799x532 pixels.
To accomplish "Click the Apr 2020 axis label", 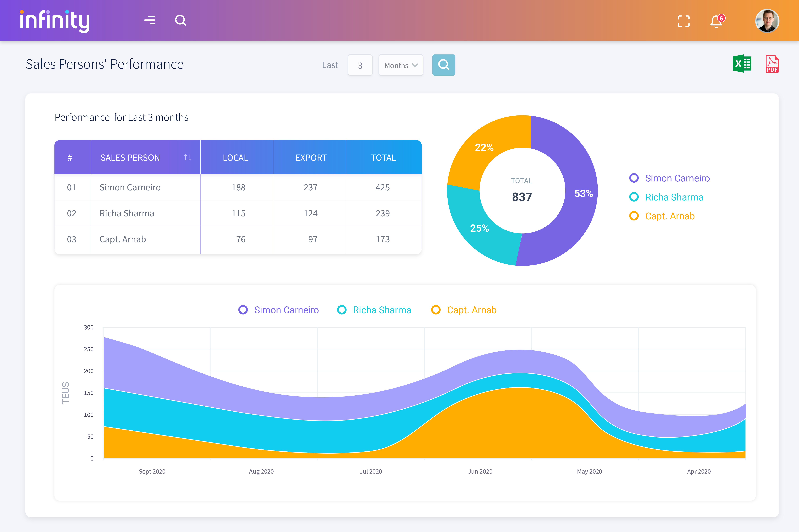I will pos(699,471).
